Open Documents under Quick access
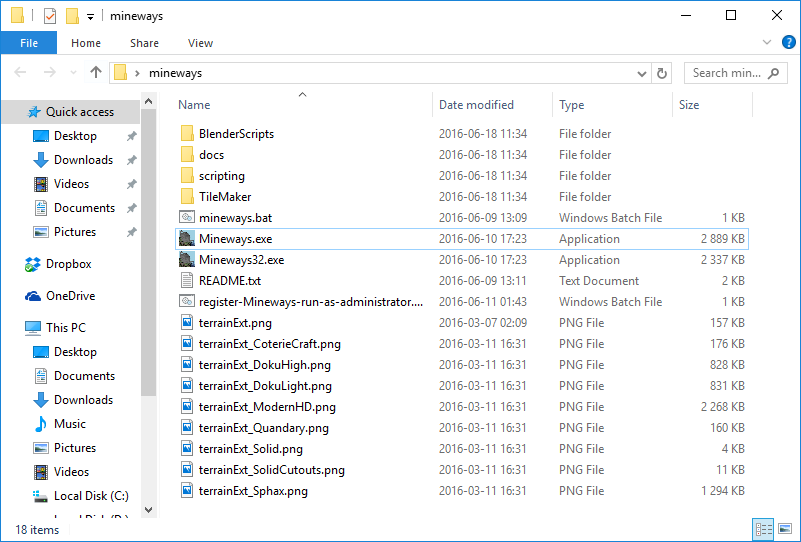The image size is (801, 542). tap(74, 208)
